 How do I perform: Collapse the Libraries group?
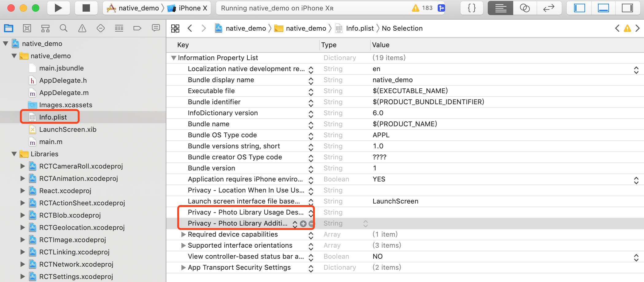14,154
